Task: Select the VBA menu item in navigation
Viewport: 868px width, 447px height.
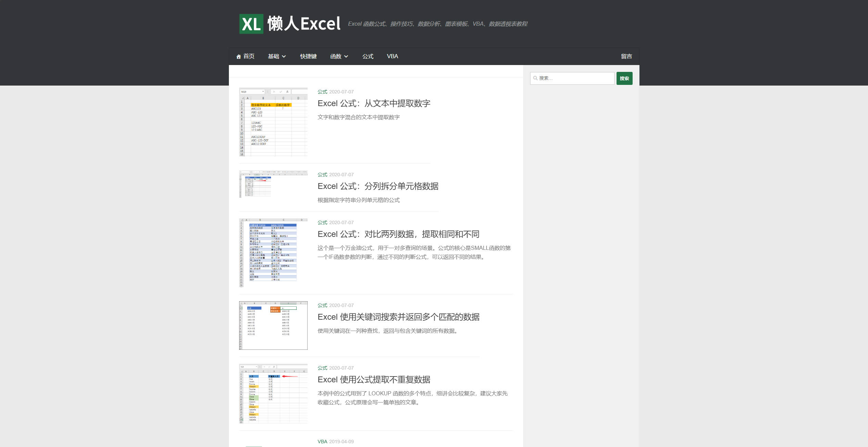Action: point(392,56)
